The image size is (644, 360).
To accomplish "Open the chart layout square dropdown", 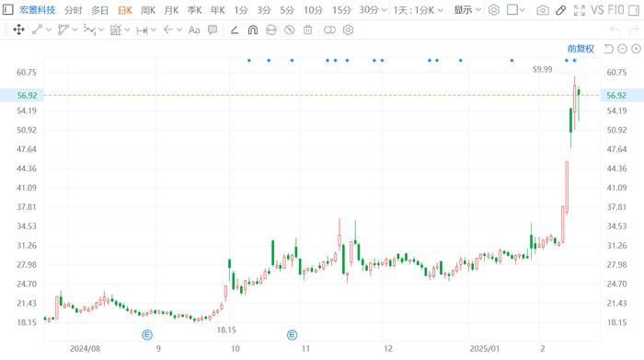I will click(516, 10).
